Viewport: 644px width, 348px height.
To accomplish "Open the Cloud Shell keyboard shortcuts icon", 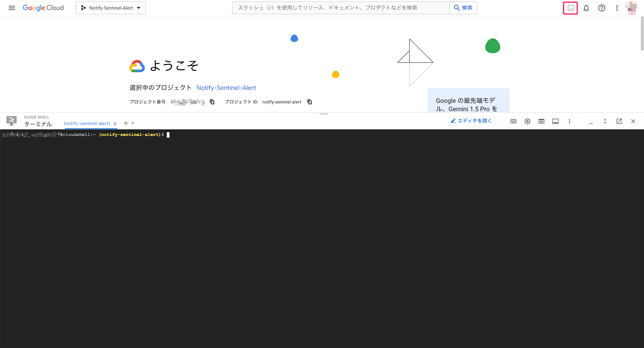I will coord(513,121).
